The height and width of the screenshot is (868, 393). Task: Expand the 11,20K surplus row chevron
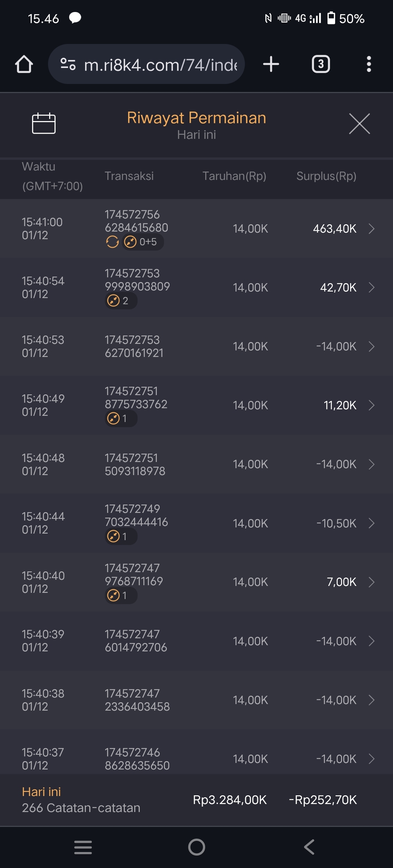(371, 405)
